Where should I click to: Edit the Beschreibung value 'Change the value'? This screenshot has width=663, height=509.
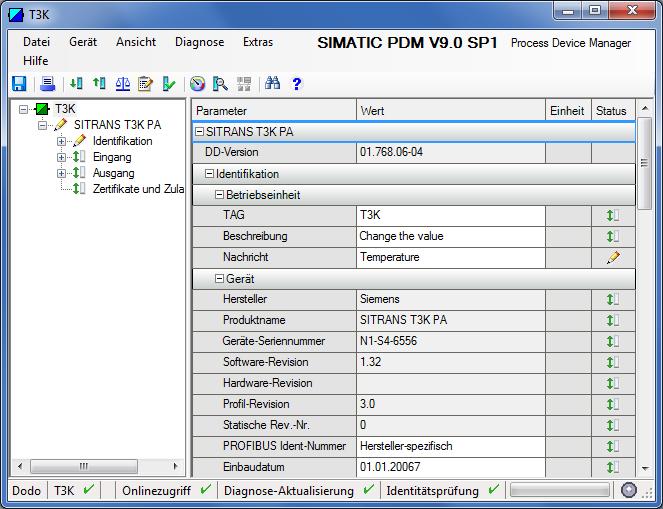(x=451, y=236)
